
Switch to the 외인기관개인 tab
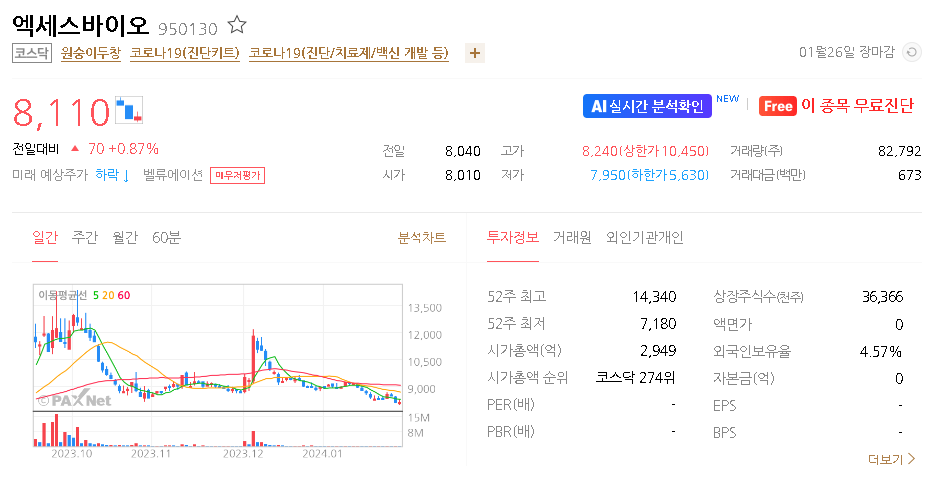644,238
